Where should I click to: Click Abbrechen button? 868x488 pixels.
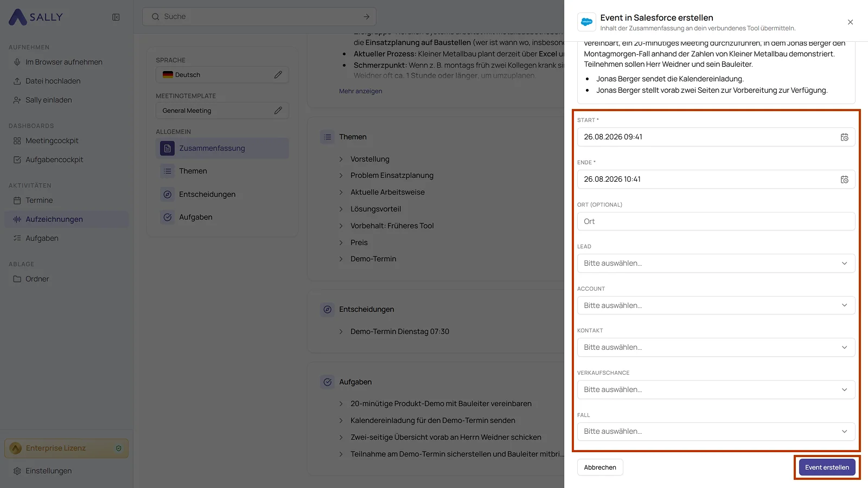pyautogui.click(x=600, y=467)
